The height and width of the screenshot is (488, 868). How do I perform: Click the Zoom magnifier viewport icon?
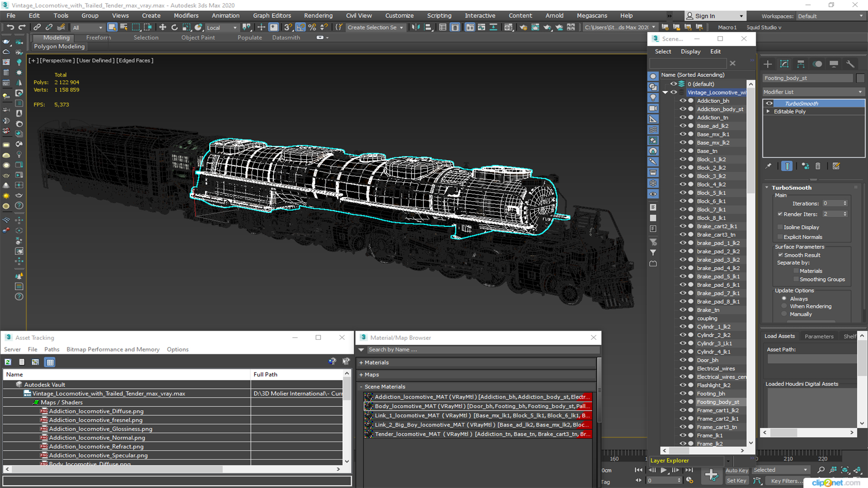(821, 470)
